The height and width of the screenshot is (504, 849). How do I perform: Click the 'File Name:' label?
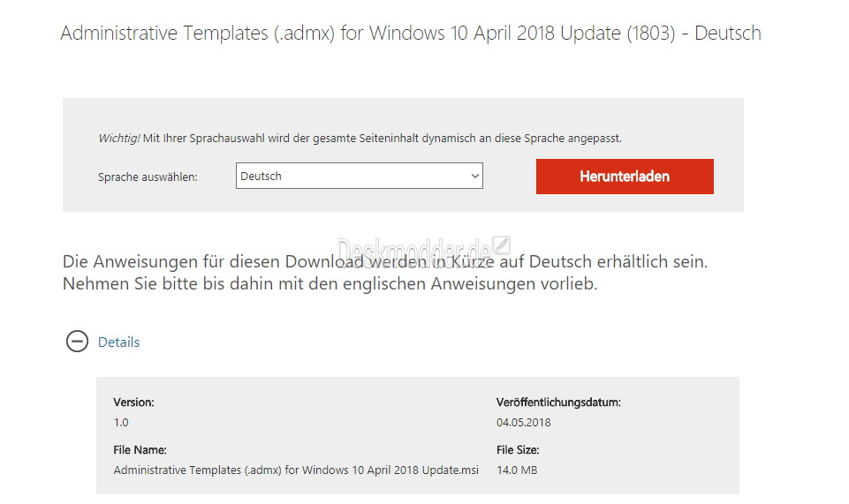140,450
